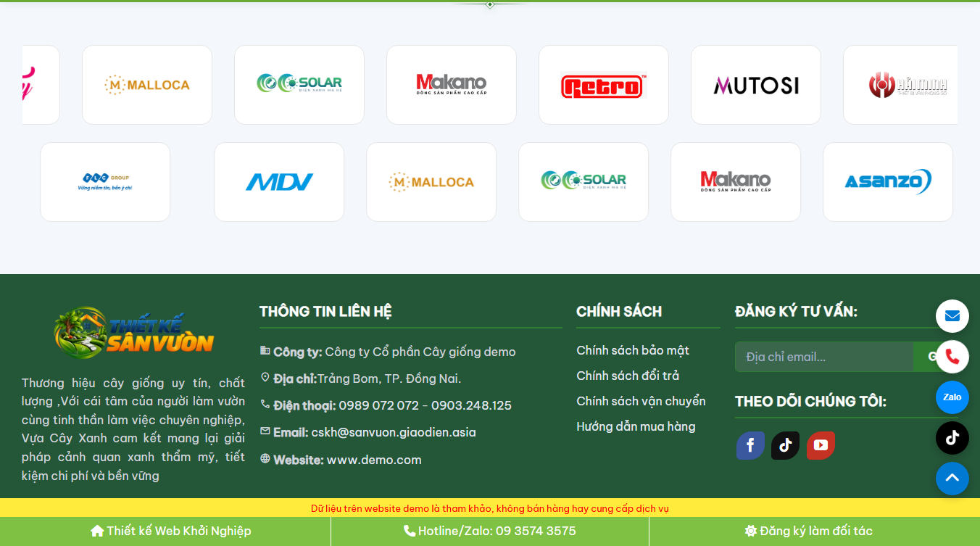Viewport: 980px width, 546px height.
Task: Click the floating black TikTok button
Action: pos(952,438)
